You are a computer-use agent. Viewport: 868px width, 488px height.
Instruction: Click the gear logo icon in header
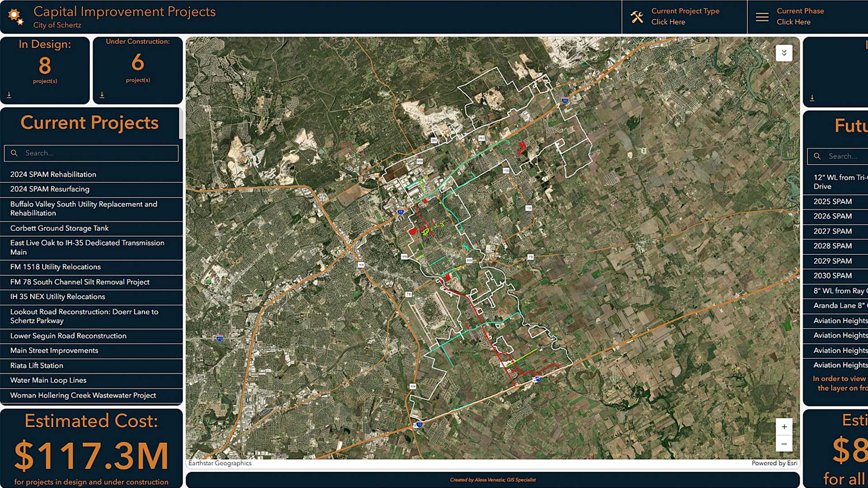(x=16, y=17)
